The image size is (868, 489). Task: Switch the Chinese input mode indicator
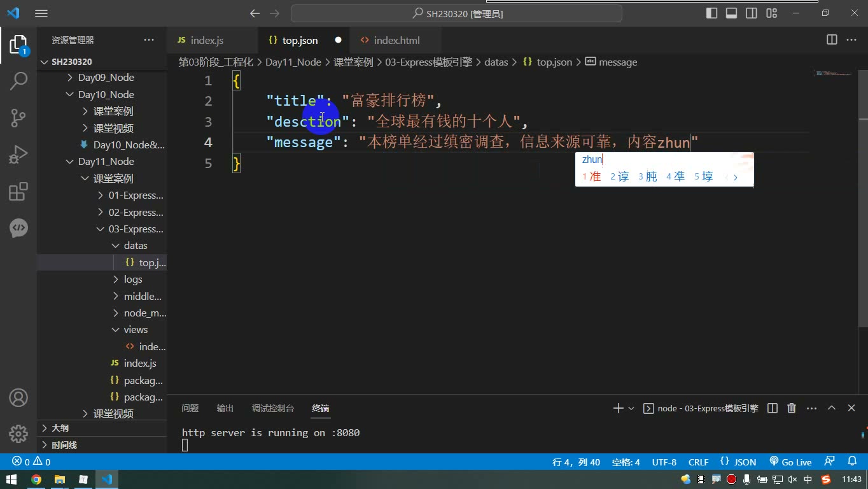(808, 479)
